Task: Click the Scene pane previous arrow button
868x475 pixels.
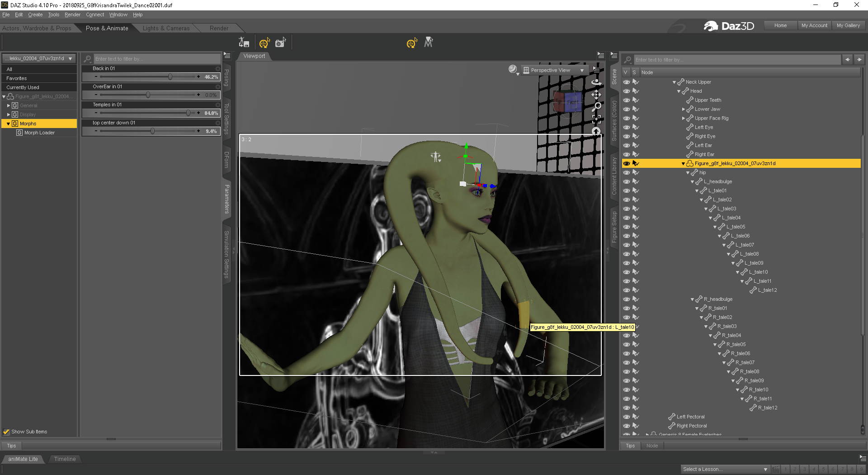Action: click(x=848, y=59)
